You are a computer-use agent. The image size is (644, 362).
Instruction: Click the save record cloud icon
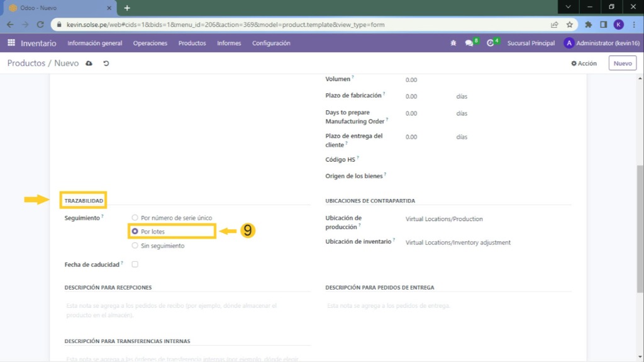click(89, 64)
